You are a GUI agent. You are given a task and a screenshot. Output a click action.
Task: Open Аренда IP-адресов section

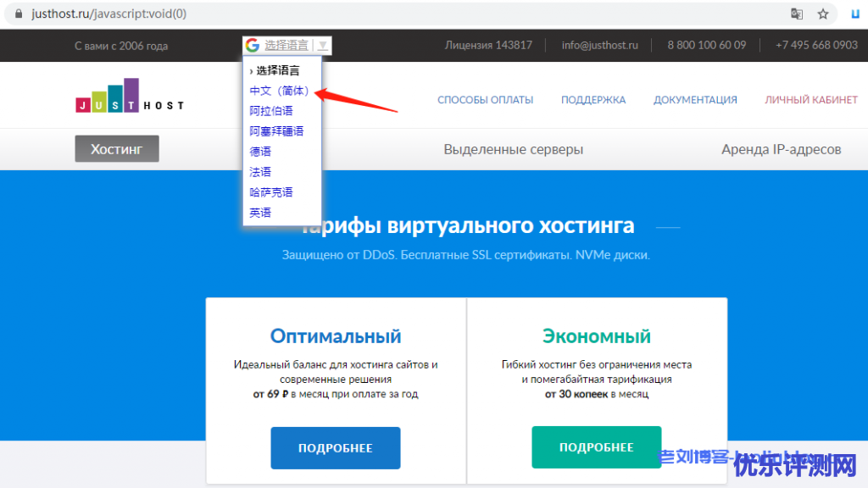781,149
